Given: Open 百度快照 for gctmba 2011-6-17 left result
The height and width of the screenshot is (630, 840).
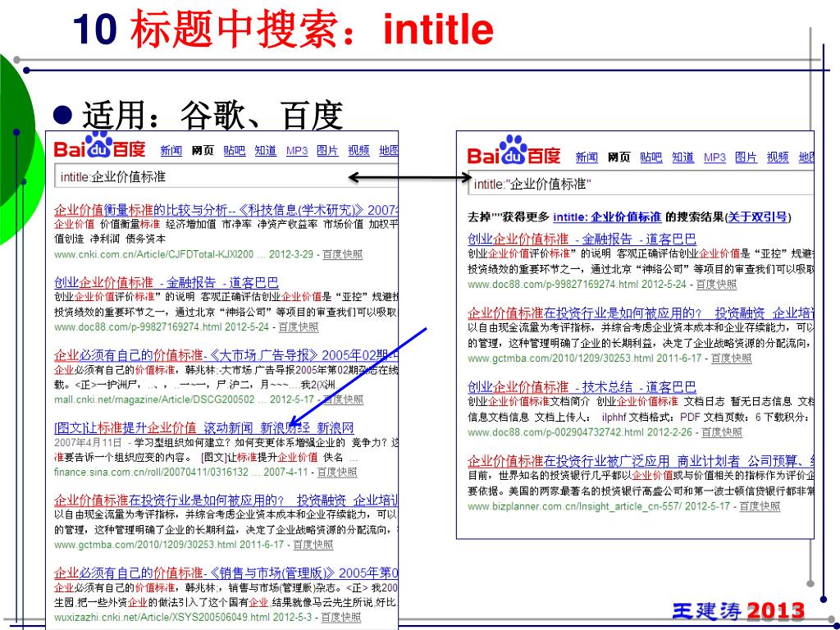Looking at the screenshot, I should coord(313,545).
